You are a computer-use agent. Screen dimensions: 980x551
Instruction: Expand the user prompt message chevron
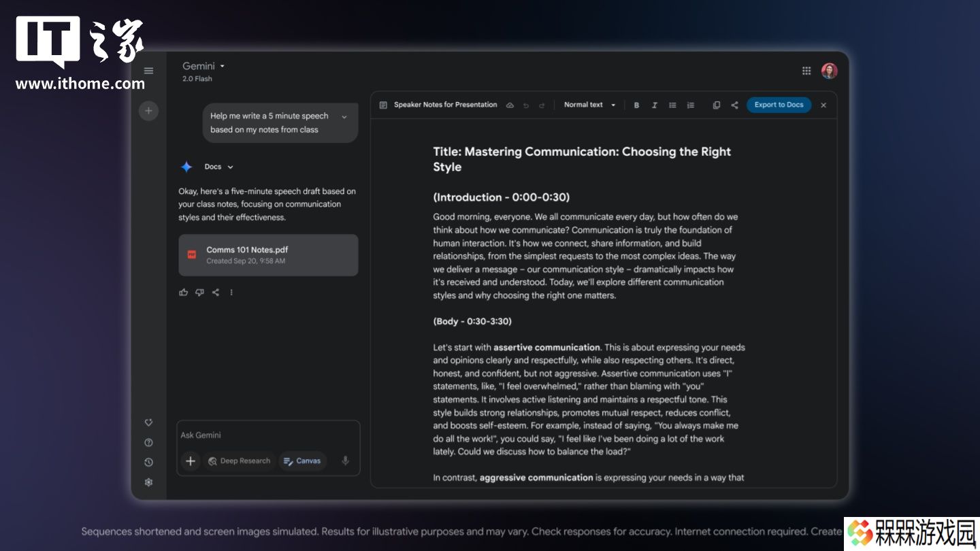click(344, 117)
